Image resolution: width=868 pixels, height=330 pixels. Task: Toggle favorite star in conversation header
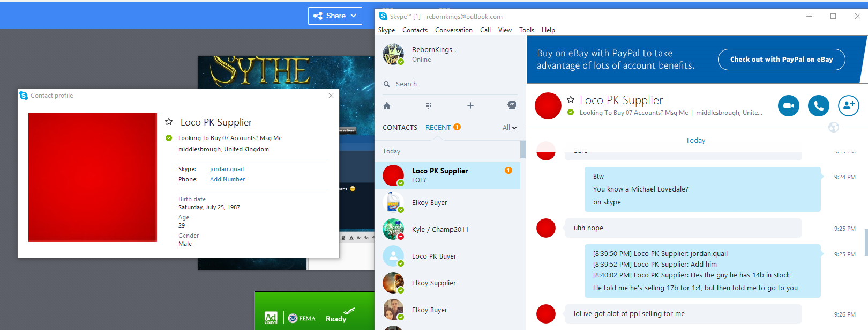[x=571, y=100]
